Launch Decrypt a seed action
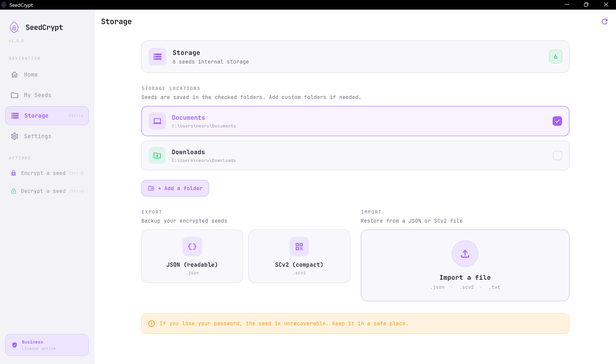This screenshot has width=616, height=364. coord(43,191)
